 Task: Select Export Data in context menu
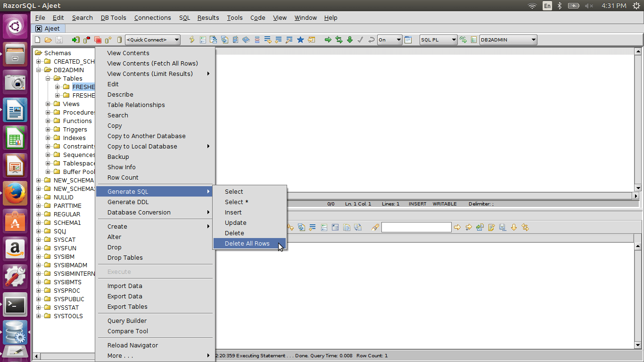click(155, 296)
